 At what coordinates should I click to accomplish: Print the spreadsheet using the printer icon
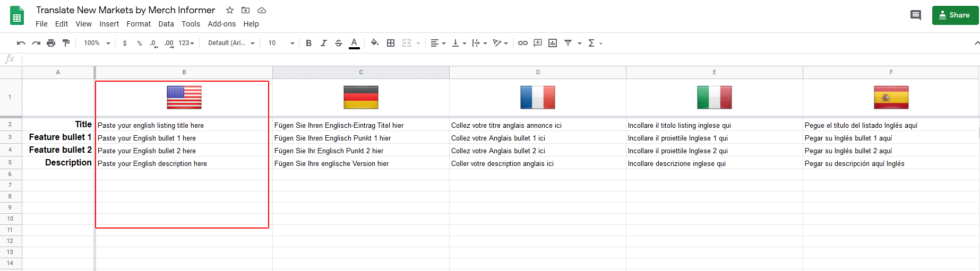(x=51, y=43)
